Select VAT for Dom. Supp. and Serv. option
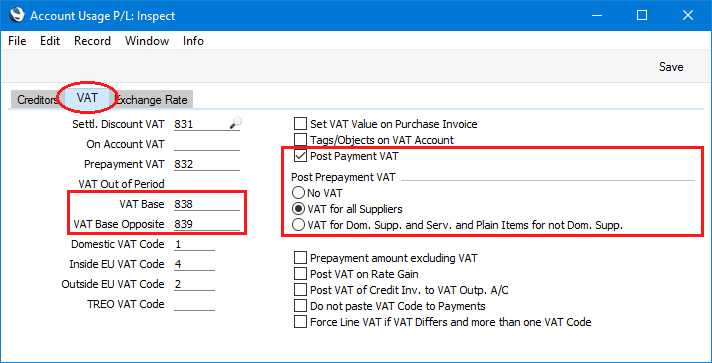The width and height of the screenshot is (712, 363). click(298, 225)
